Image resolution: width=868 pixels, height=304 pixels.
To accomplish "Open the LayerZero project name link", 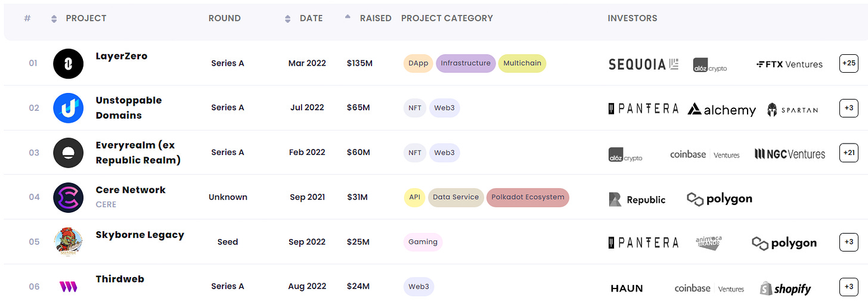I will [x=122, y=56].
